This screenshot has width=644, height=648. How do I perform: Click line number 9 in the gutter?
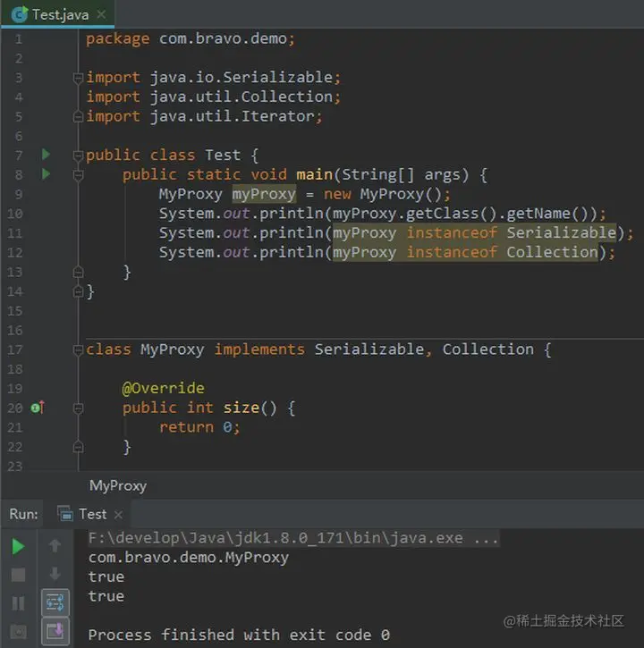19,194
